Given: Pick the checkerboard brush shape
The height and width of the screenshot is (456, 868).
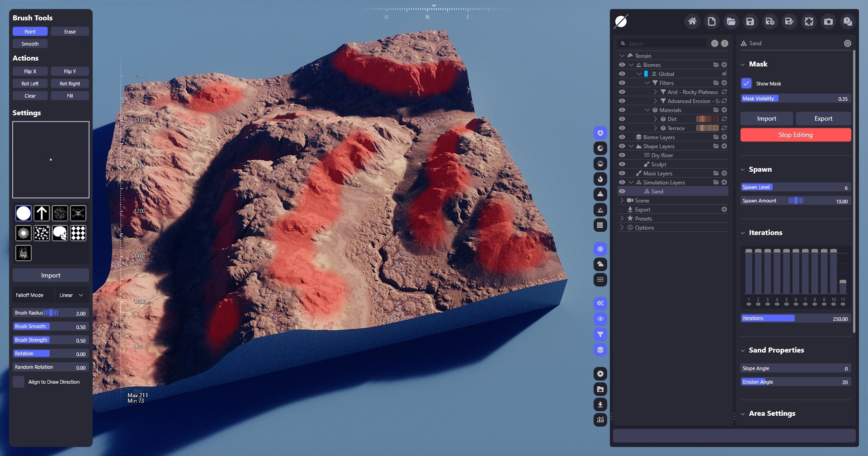Looking at the screenshot, I should (78, 233).
